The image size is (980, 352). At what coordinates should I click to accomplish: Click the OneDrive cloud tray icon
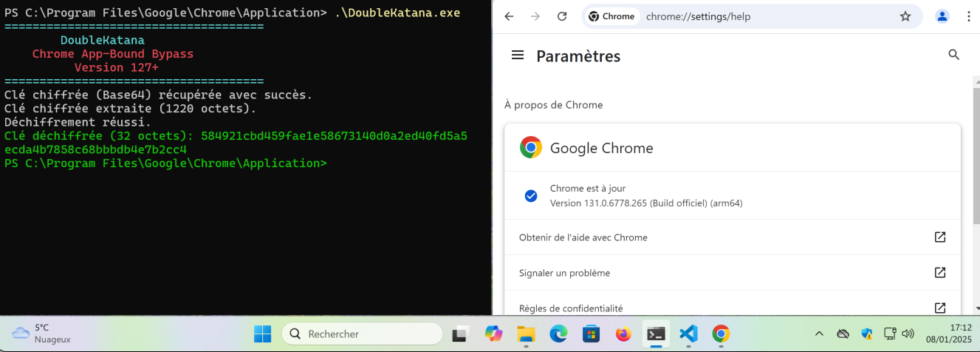pos(843,334)
